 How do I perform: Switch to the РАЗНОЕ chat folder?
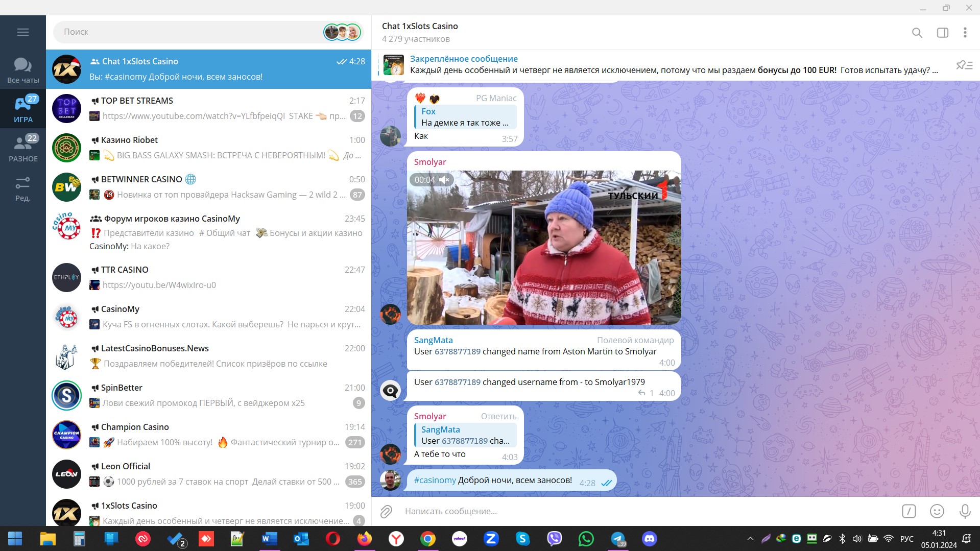click(23, 149)
